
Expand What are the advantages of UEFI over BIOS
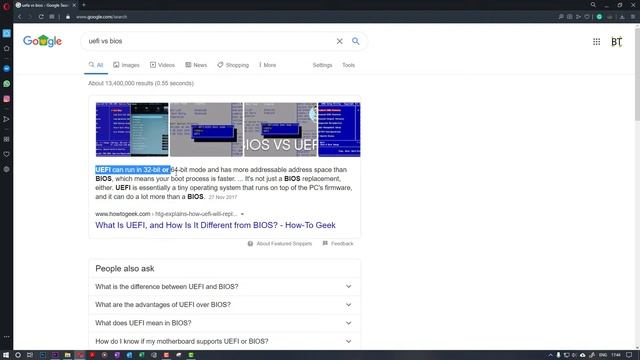(x=224, y=305)
